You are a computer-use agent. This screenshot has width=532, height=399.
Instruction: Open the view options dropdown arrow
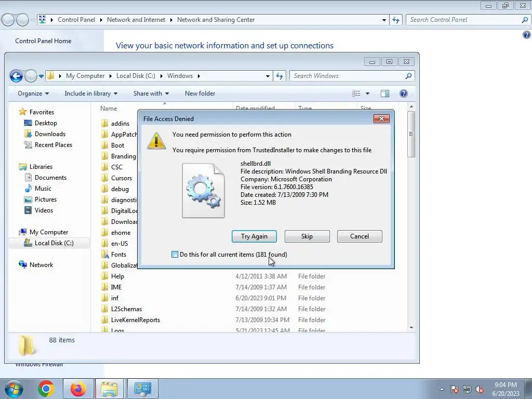[367, 94]
